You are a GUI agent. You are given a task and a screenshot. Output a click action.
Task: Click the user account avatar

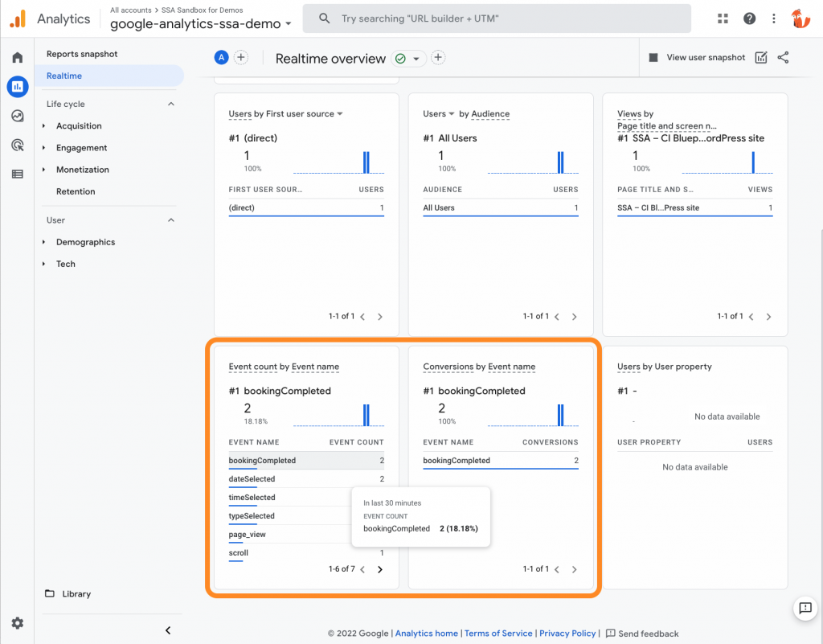(800, 19)
